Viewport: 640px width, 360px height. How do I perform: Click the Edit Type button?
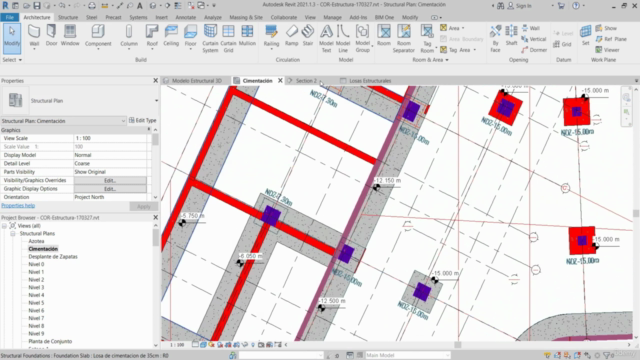[143, 120]
